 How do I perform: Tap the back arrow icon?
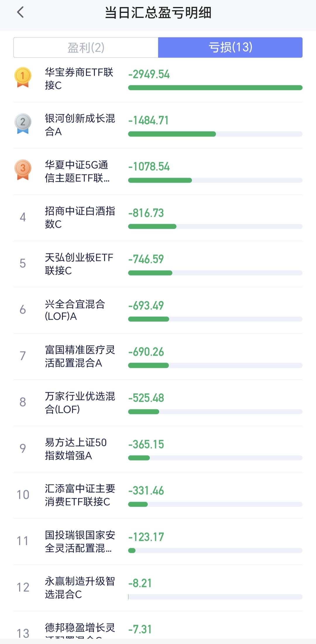(x=20, y=13)
